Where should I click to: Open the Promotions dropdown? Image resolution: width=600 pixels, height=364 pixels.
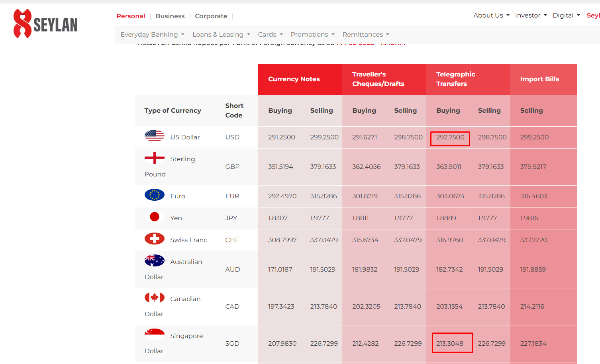point(312,35)
